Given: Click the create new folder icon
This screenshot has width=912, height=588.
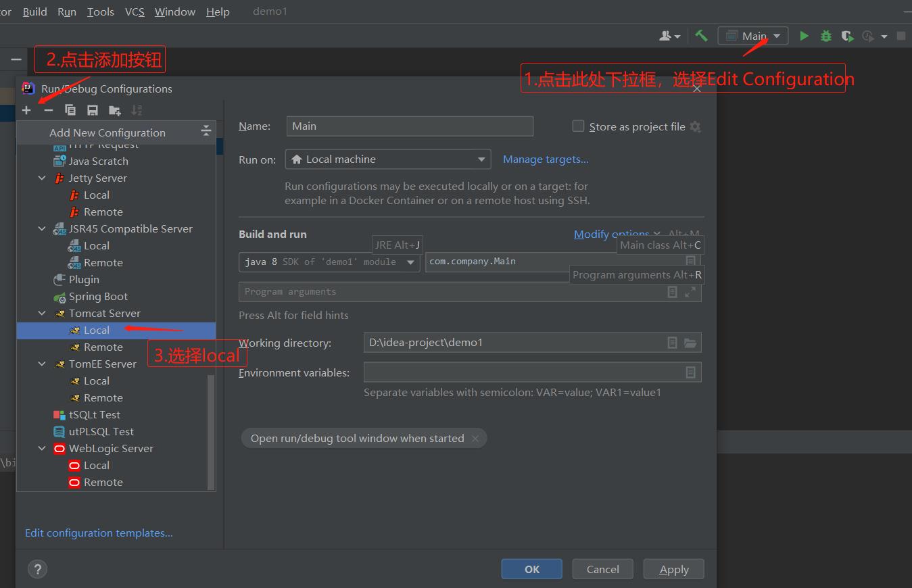Looking at the screenshot, I should (115, 110).
